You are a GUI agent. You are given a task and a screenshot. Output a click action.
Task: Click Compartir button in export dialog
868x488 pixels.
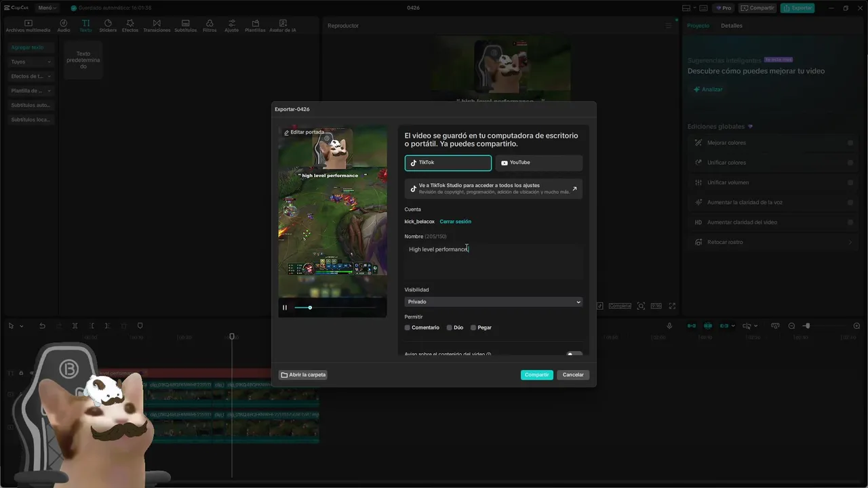[x=537, y=375]
